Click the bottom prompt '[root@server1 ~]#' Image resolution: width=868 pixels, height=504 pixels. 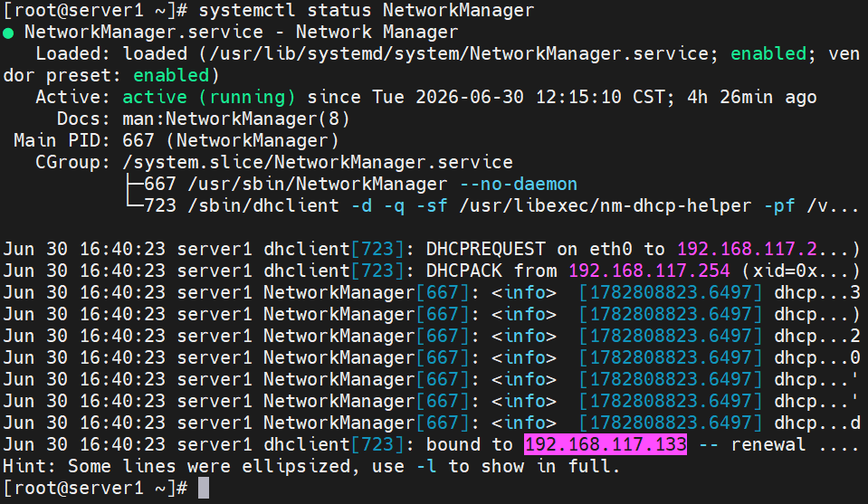pyautogui.click(x=95, y=488)
